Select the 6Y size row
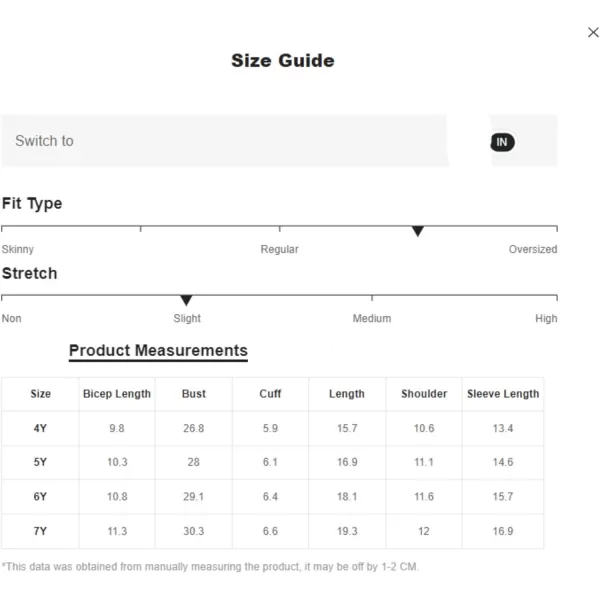Image resolution: width=600 pixels, height=600 pixels. [x=272, y=497]
